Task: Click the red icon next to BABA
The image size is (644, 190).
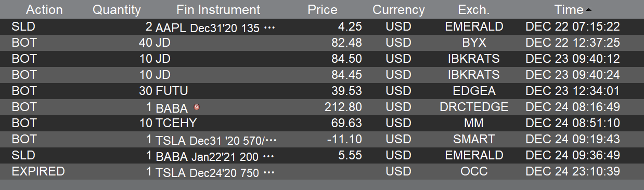Action: pos(197,107)
